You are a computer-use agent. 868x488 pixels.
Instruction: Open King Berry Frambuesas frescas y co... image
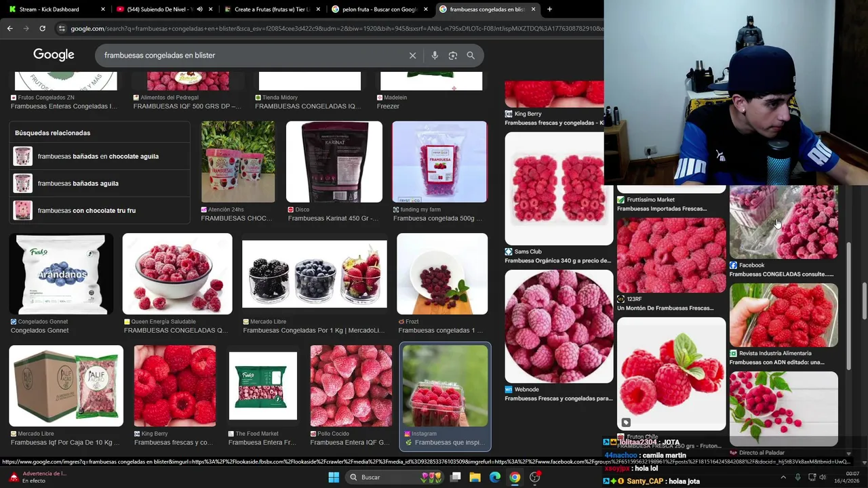click(175, 386)
